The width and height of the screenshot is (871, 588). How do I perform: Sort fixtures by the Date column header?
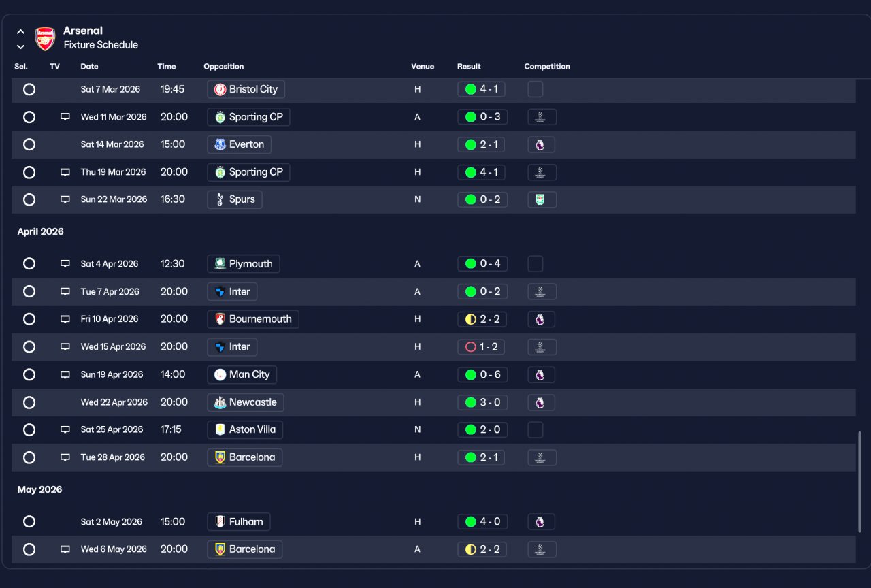click(89, 67)
